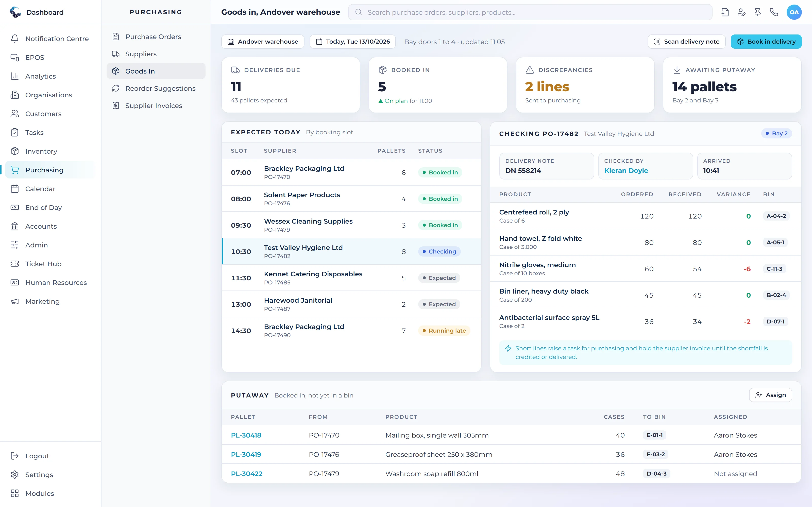
Task: Open the Andover warehouse selector
Action: coord(263,42)
